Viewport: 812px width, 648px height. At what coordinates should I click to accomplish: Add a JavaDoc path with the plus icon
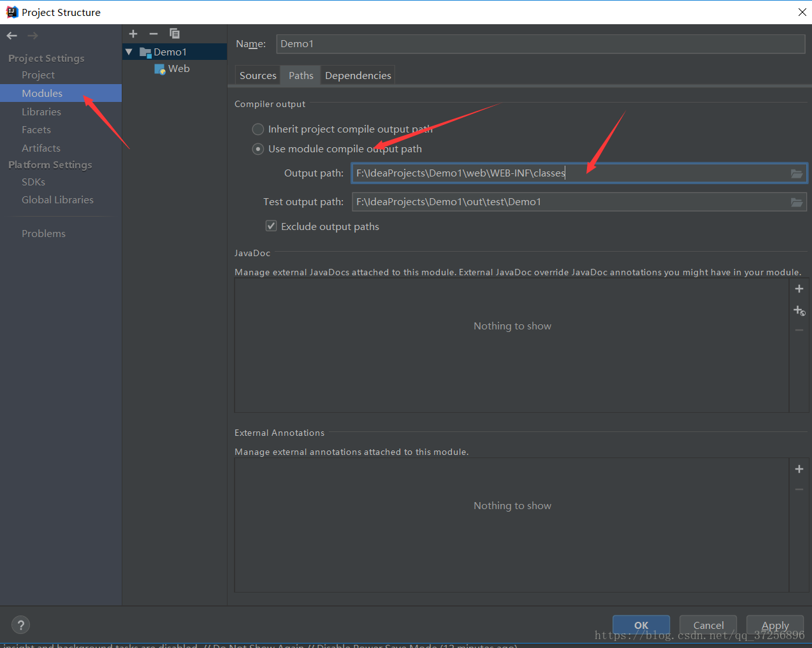click(x=799, y=289)
